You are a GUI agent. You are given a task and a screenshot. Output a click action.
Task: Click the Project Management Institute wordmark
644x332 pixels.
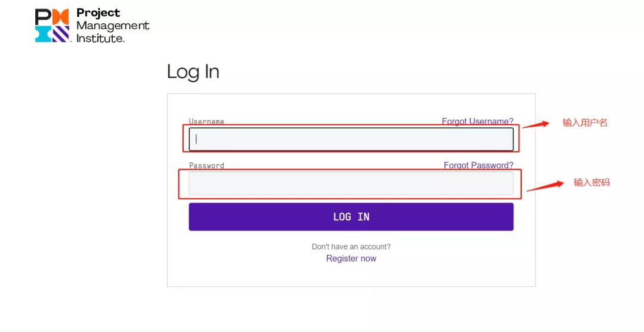pyautogui.click(x=113, y=26)
